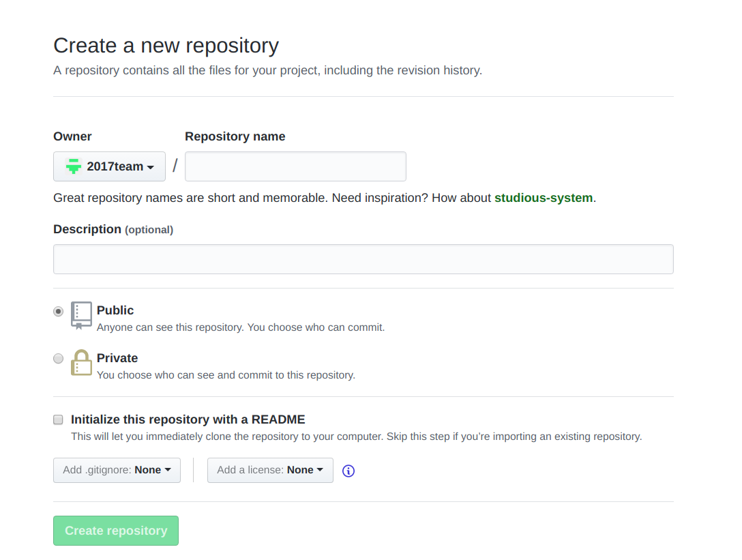
Task: Open the Add a license: None dropdown
Action: 270,469
